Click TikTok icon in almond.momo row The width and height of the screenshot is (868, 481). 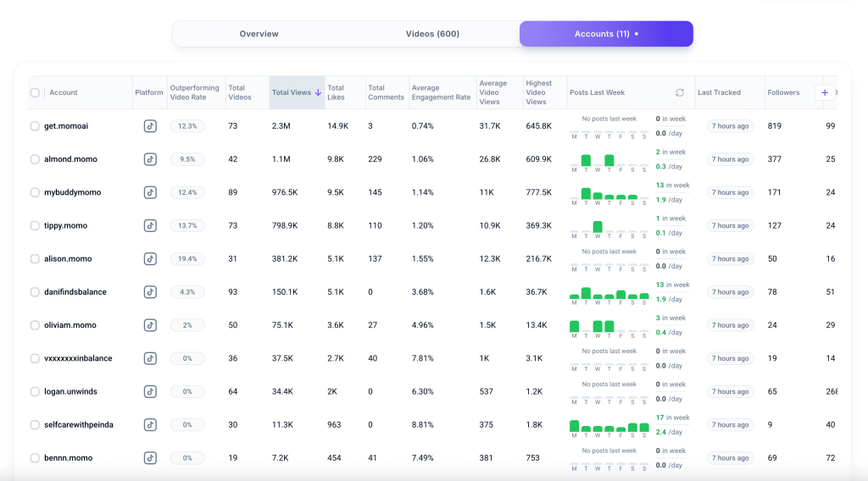pos(150,159)
